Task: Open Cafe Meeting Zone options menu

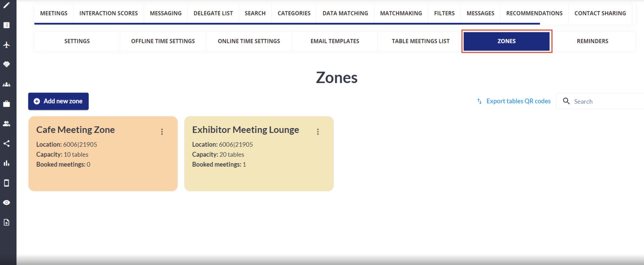Action: tap(162, 132)
